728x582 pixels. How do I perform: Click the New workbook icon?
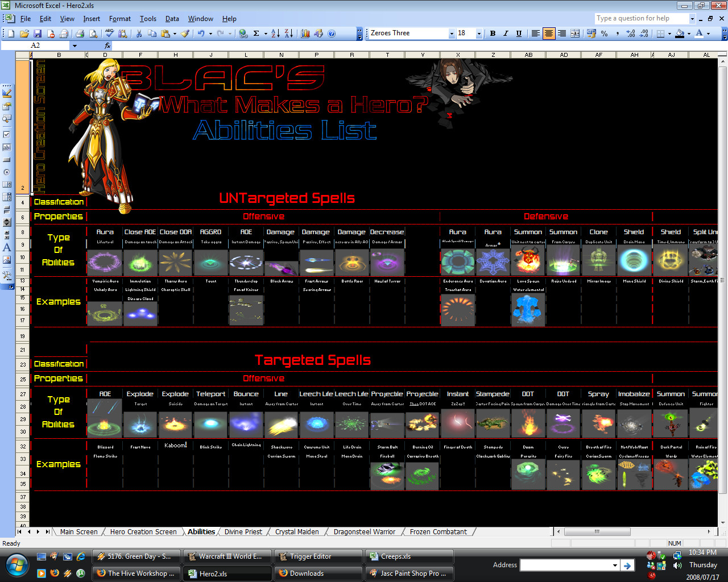11,34
